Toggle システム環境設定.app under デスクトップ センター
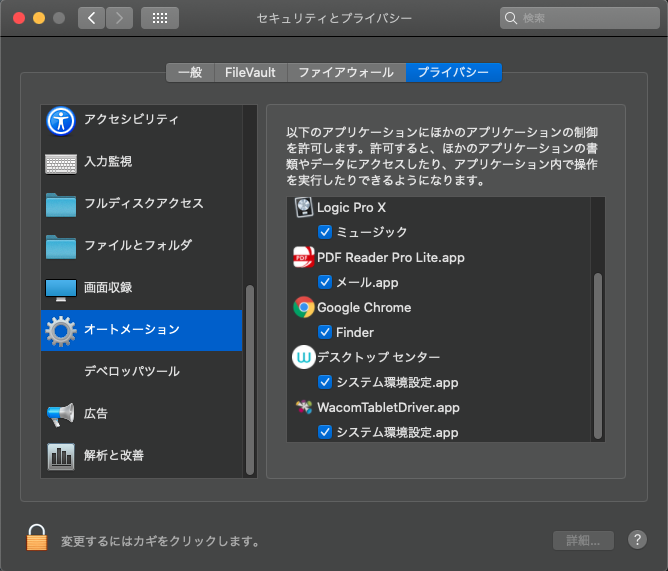 [x=325, y=382]
